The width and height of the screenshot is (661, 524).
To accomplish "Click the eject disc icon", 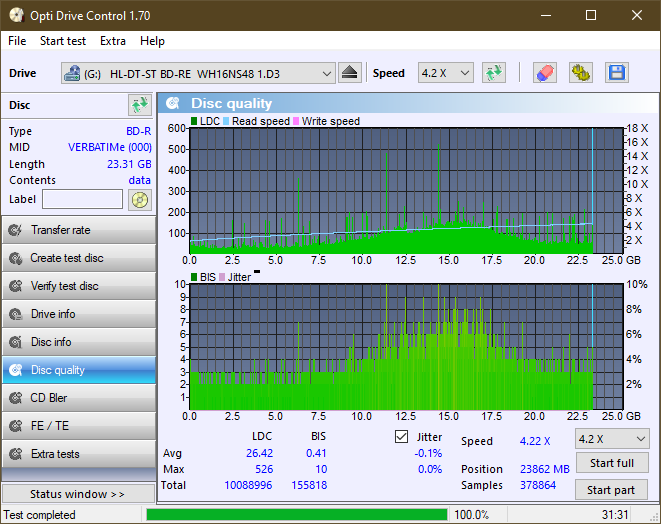I will [349, 73].
